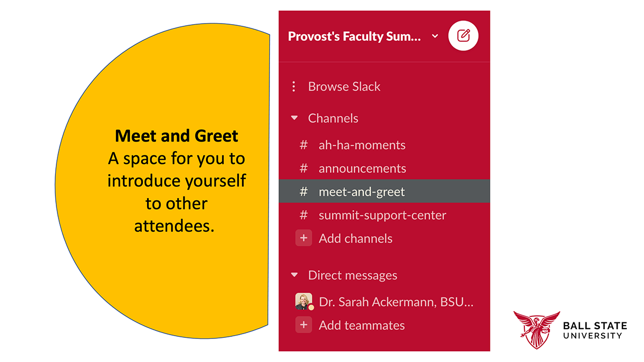Open Browse Slack menu item
Screen dimensions: 644x362
pyautogui.click(x=344, y=86)
